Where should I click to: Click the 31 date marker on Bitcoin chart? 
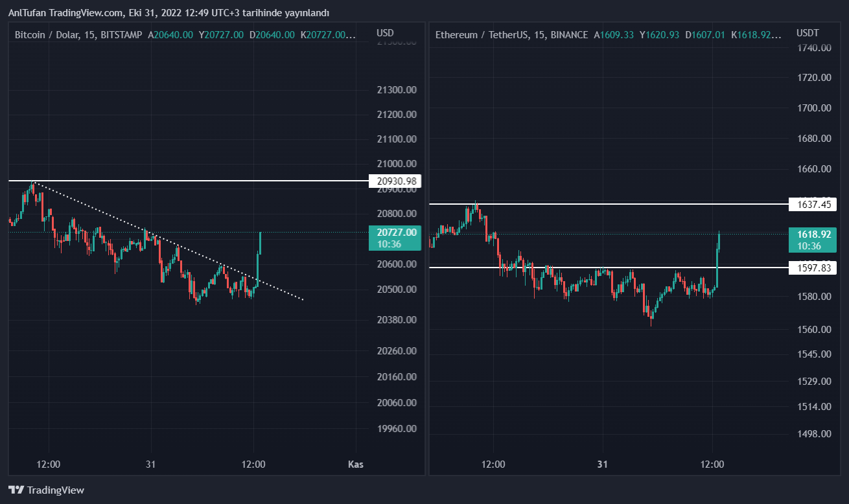coord(151,464)
